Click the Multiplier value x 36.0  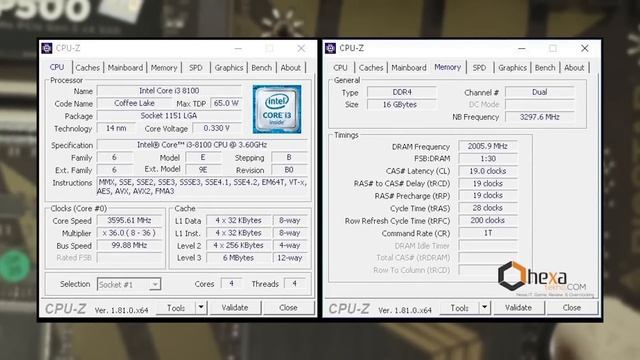tap(129, 233)
